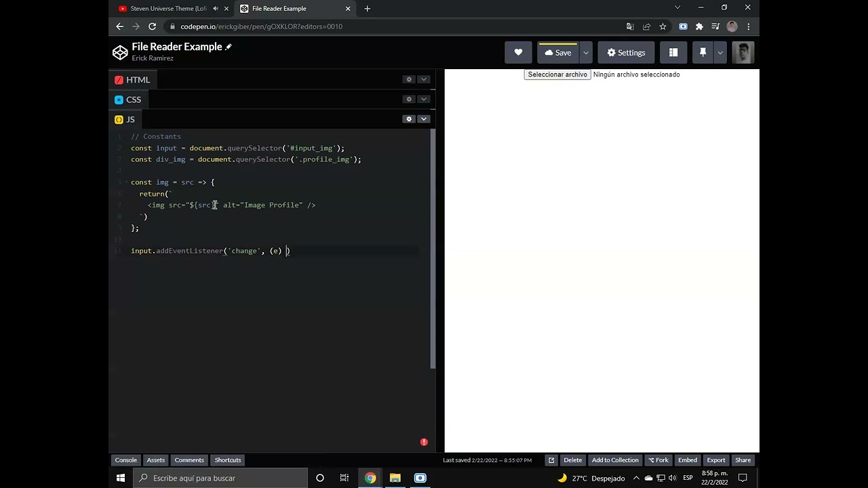Click Add to Collection

click(615, 460)
